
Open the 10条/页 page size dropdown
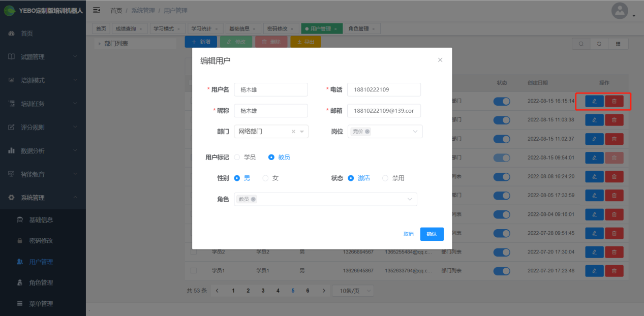353,291
